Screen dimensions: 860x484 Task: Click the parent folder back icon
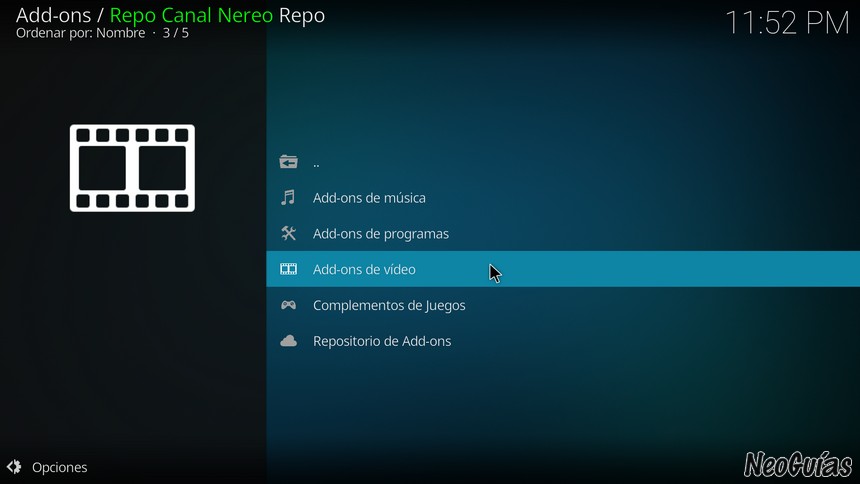click(x=288, y=162)
